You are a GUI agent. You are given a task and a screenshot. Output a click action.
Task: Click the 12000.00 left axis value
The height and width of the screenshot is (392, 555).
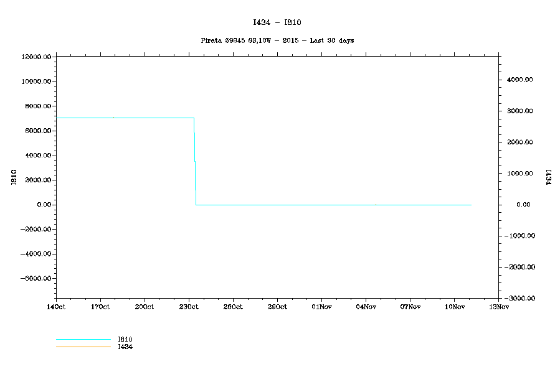pos(35,57)
